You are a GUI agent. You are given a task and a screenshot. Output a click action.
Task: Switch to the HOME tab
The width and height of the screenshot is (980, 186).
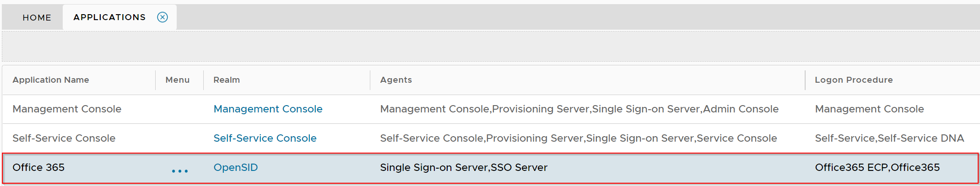click(x=37, y=18)
